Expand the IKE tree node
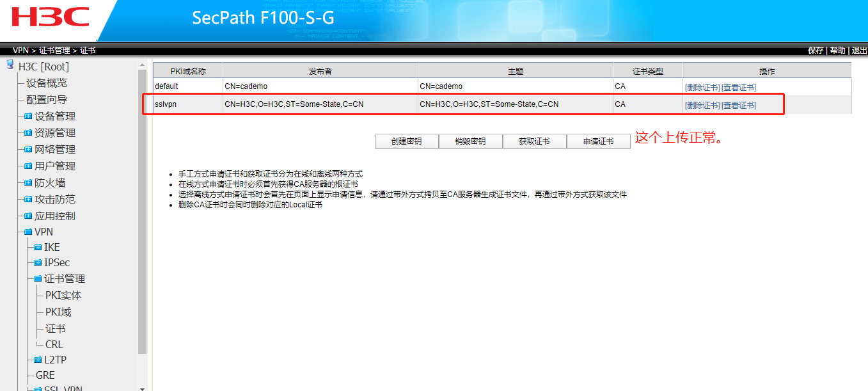 [x=38, y=248]
